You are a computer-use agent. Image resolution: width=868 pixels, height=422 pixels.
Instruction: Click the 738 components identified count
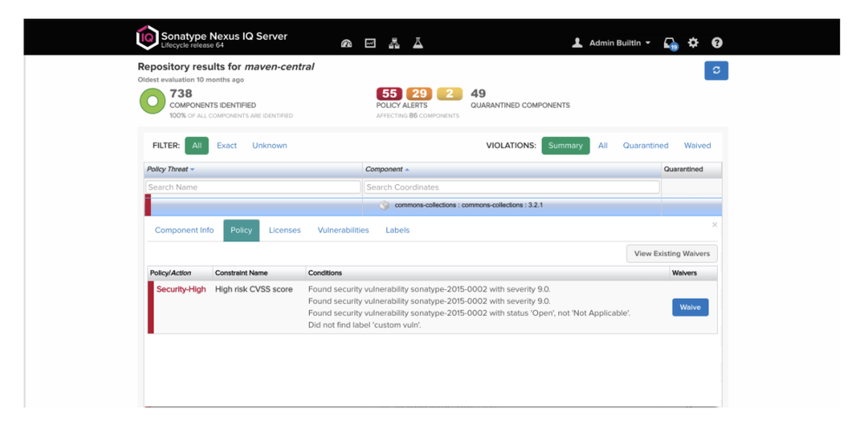click(181, 94)
